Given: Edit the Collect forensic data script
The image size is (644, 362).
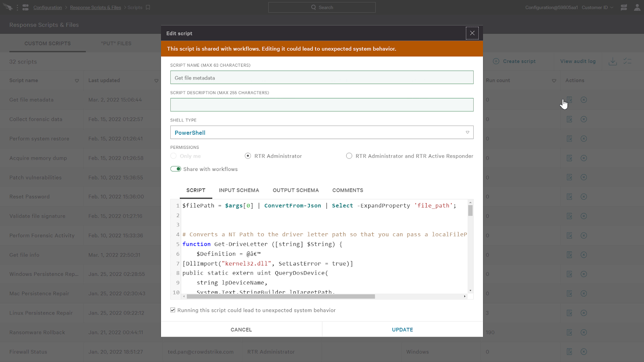Looking at the screenshot, I should coord(570,119).
